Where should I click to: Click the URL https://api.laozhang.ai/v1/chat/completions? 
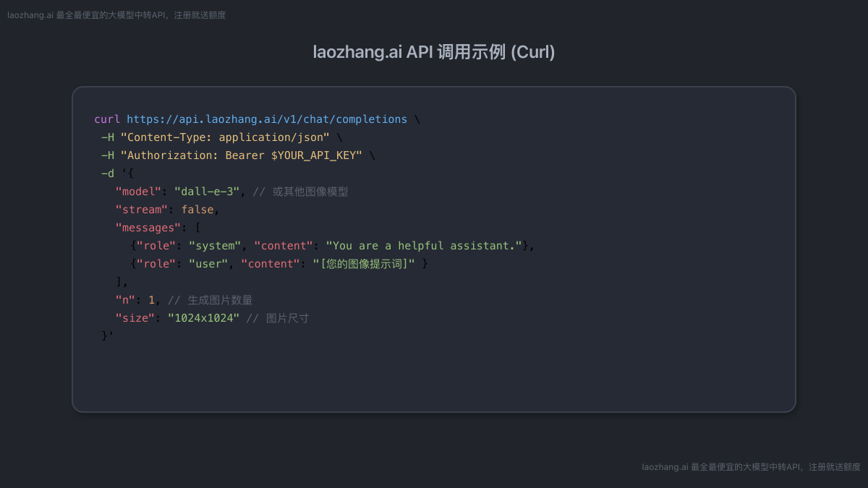267,119
